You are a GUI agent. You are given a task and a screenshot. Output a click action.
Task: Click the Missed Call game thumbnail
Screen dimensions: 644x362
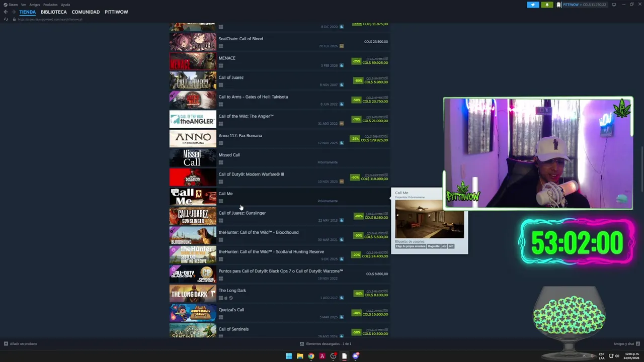pyautogui.click(x=193, y=158)
